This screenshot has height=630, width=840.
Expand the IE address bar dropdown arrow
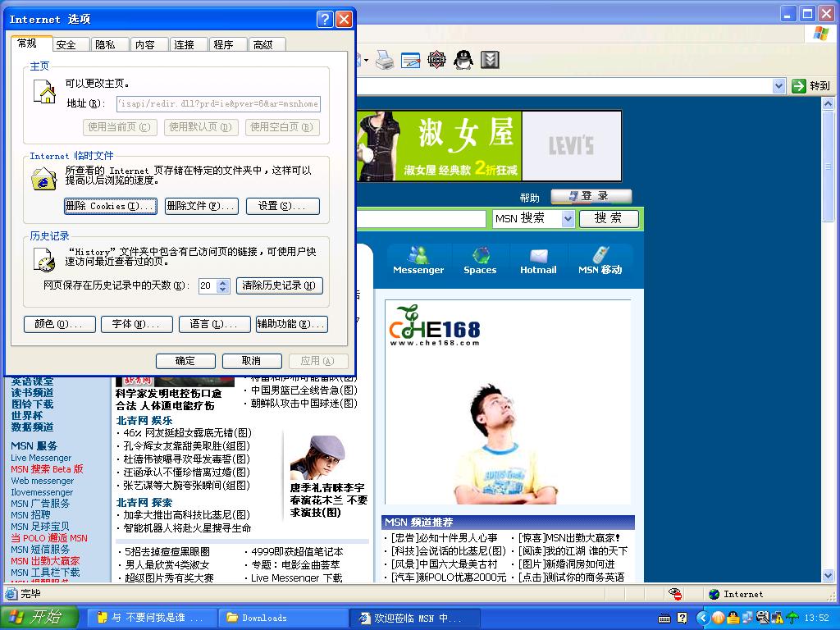[779, 85]
